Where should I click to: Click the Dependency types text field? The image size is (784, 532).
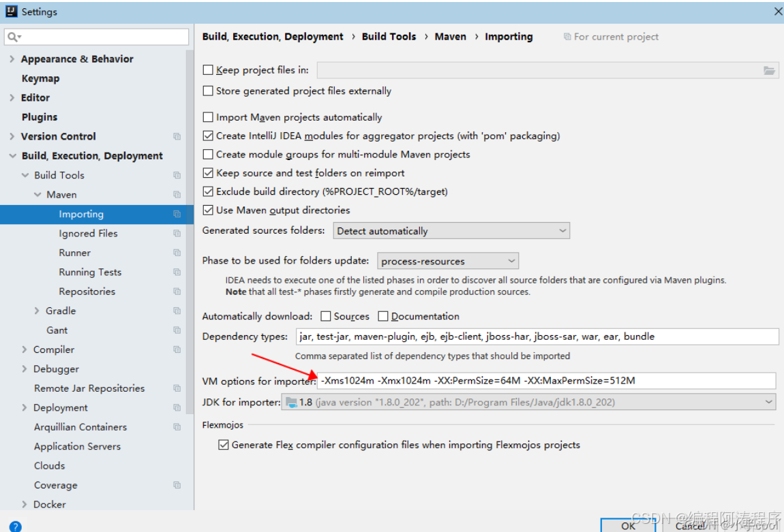[x=537, y=337]
